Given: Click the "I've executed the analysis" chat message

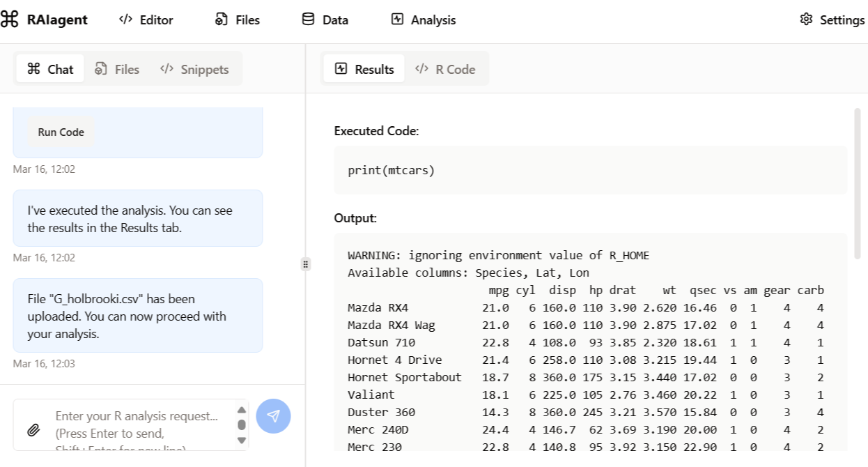Looking at the screenshot, I should pyautogui.click(x=138, y=218).
